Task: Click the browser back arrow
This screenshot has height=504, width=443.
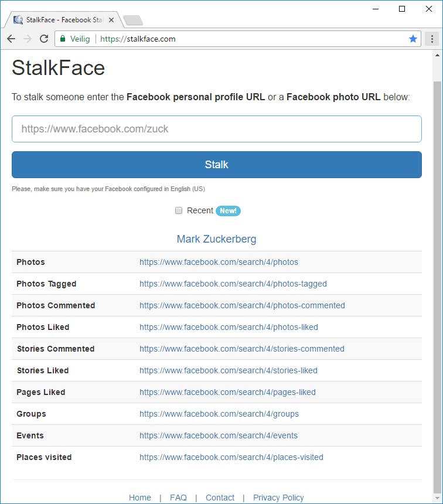Action: click(11, 39)
